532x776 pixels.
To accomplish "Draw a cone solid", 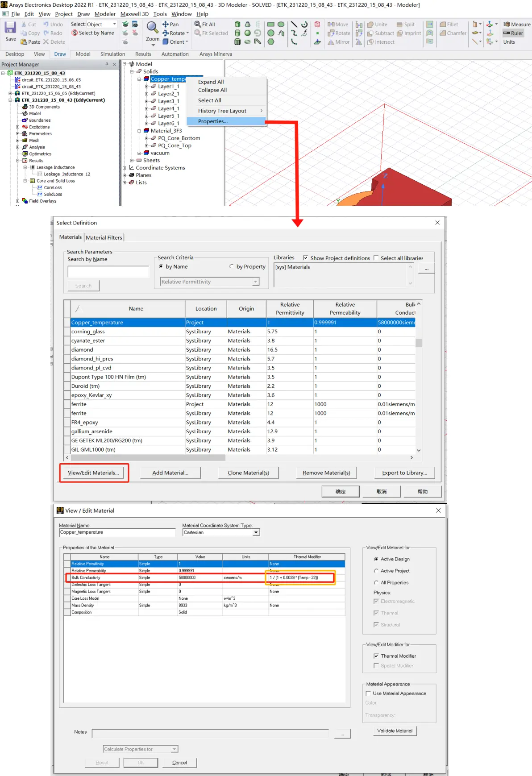I will pos(248,24).
